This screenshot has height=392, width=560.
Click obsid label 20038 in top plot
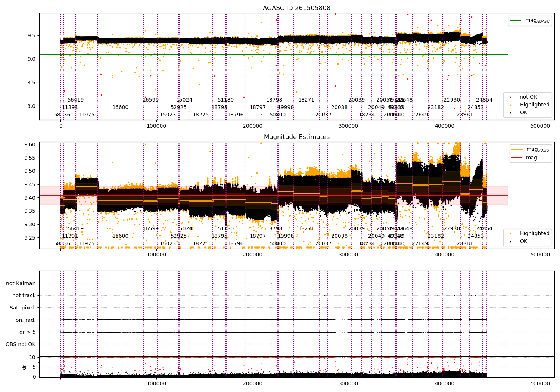click(339, 108)
